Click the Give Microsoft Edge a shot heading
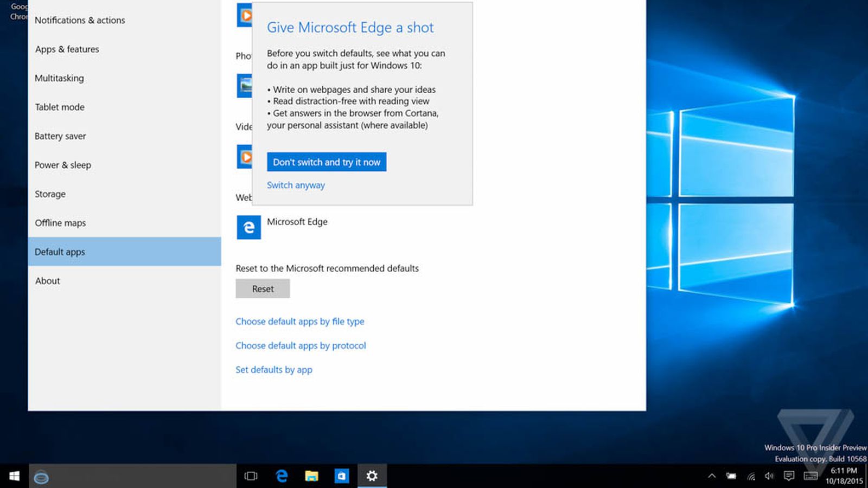This screenshot has width=868, height=488. [x=350, y=28]
